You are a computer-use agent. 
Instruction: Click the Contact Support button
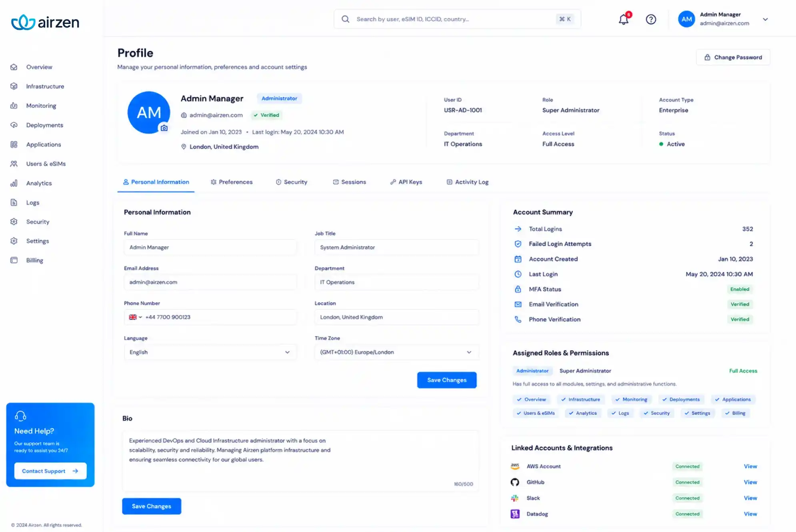(x=50, y=471)
